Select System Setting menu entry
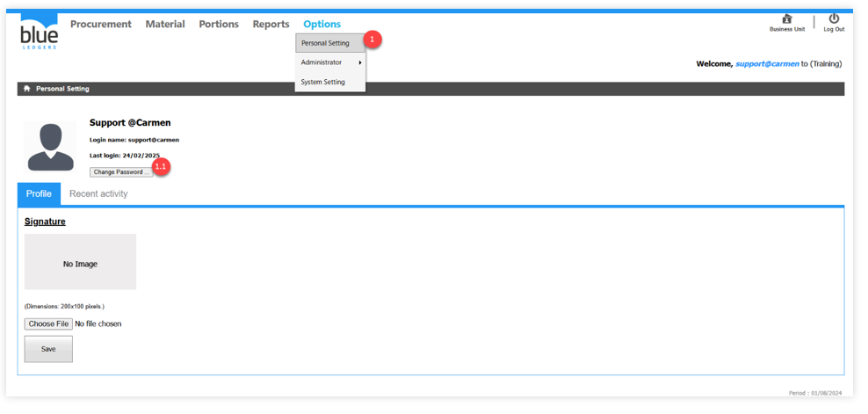This screenshot has height=414, width=868. 323,83
